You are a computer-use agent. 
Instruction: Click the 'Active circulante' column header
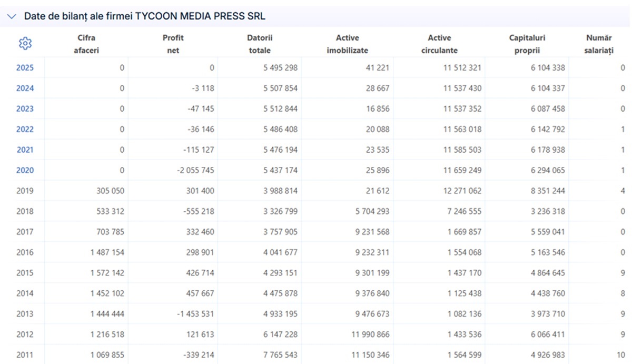(x=439, y=44)
